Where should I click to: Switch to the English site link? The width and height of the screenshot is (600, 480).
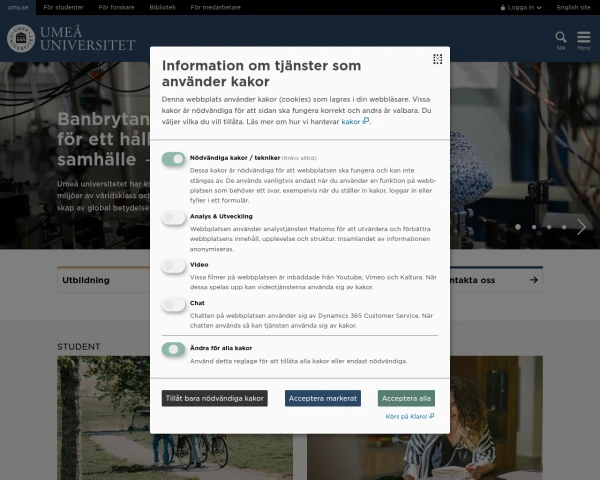tap(573, 7)
